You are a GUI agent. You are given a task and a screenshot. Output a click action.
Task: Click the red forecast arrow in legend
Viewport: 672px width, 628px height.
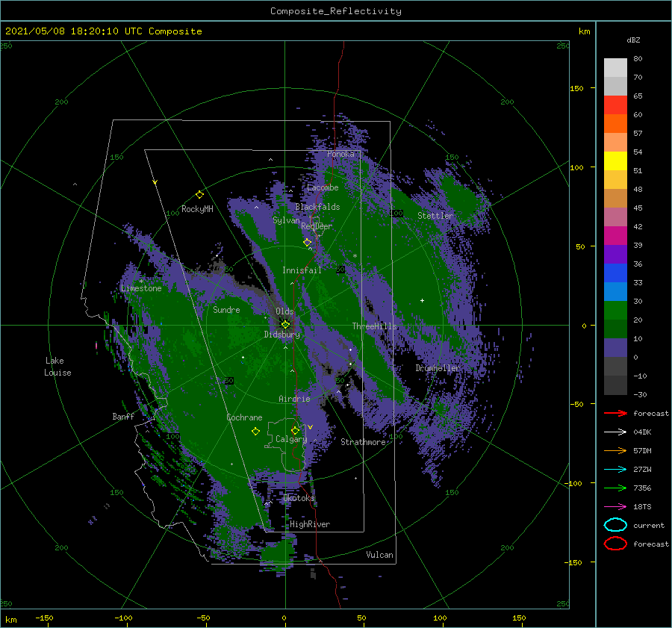[x=615, y=413]
